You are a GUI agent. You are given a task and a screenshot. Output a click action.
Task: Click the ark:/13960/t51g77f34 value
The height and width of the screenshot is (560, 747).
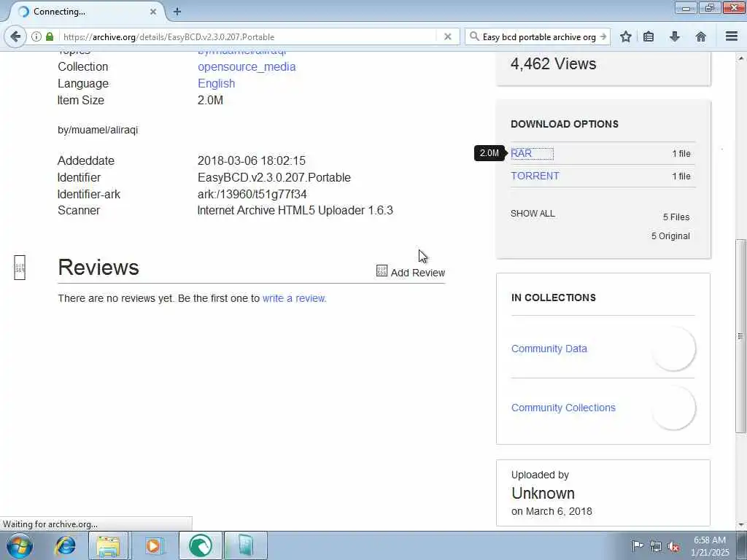[x=252, y=194]
